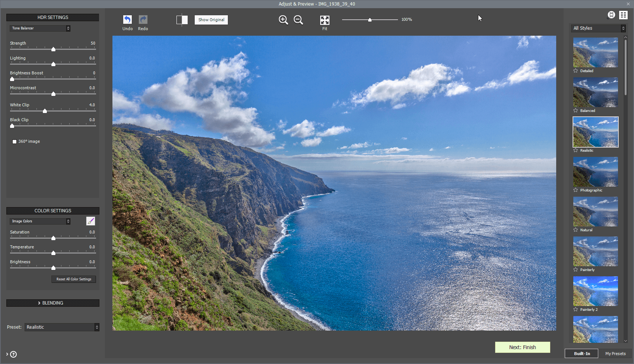Click the Lighting slider handle
Viewport: 634px width, 364px height.
pos(53,64)
